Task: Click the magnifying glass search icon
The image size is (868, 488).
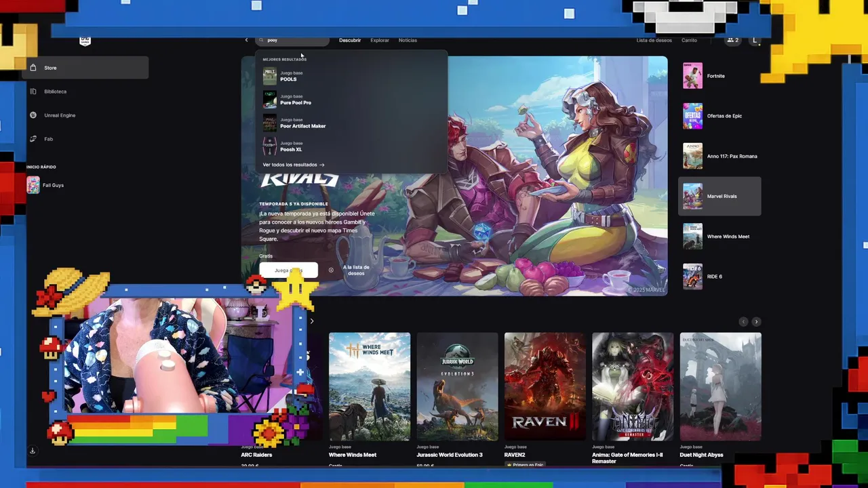Action: pos(261,40)
